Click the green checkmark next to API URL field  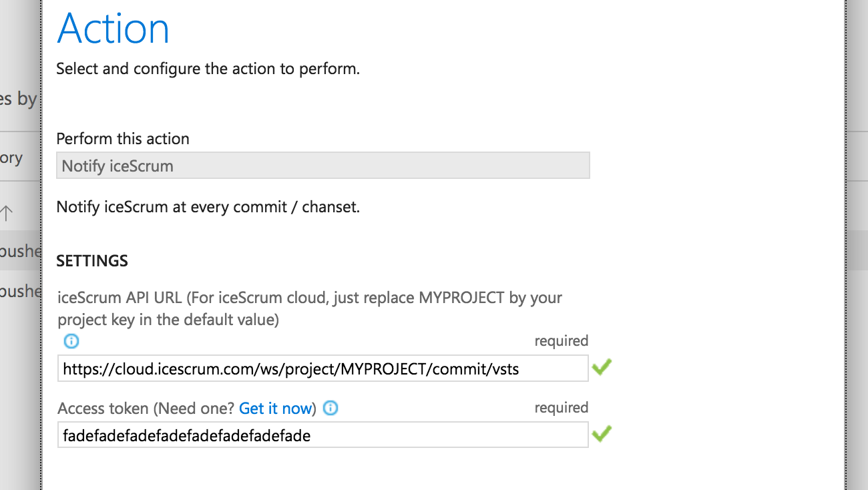point(602,367)
